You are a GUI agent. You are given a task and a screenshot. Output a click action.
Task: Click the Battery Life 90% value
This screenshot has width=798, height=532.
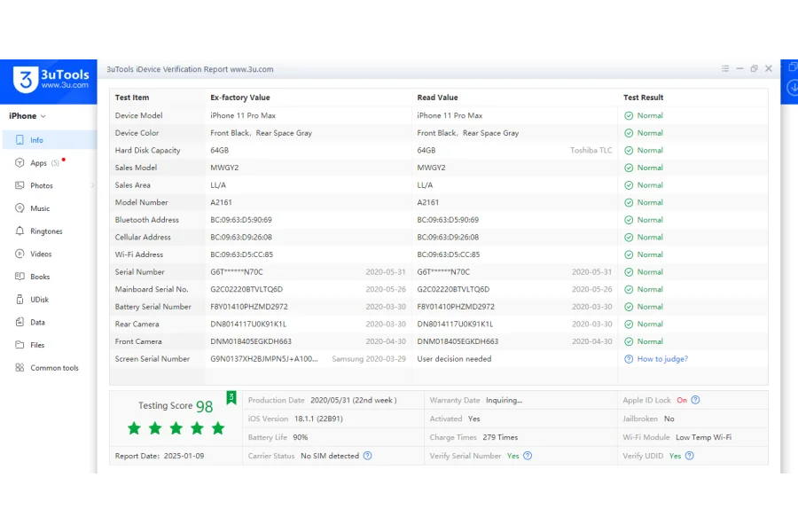[301, 437]
